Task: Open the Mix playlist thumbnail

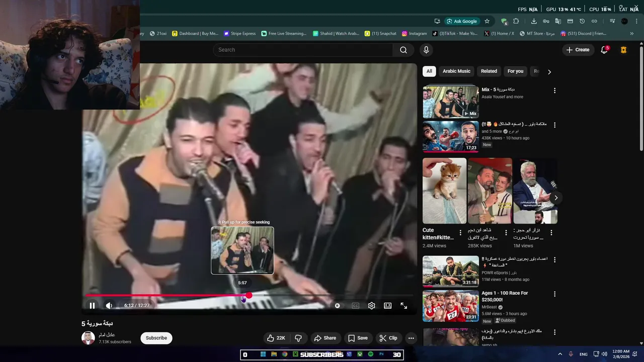Action: click(450, 102)
